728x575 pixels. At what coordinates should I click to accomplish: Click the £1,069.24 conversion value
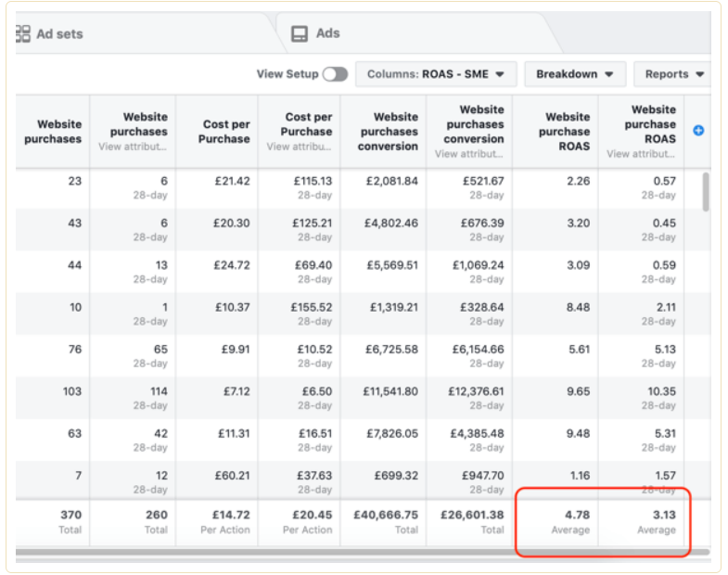[x=479, y=265]
